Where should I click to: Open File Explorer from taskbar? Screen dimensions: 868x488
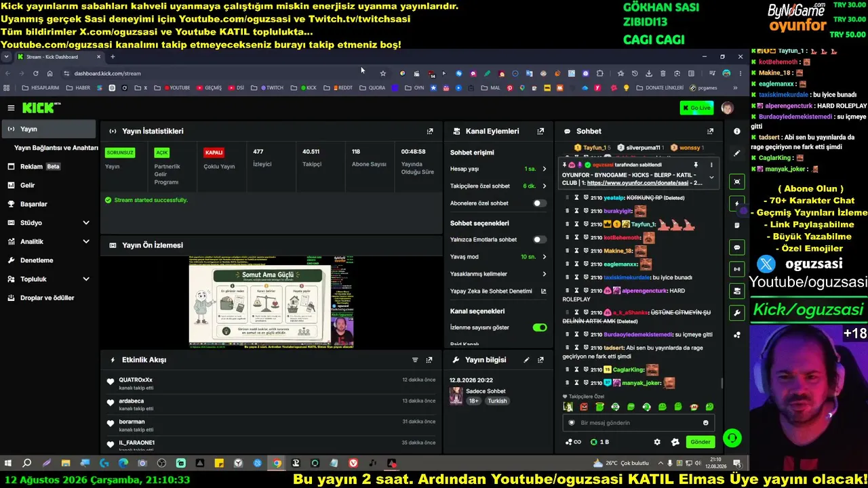click(66, 464)
